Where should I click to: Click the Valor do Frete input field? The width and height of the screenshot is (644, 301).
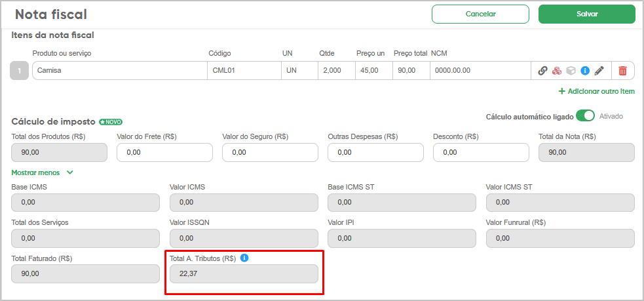pos(164,153)
